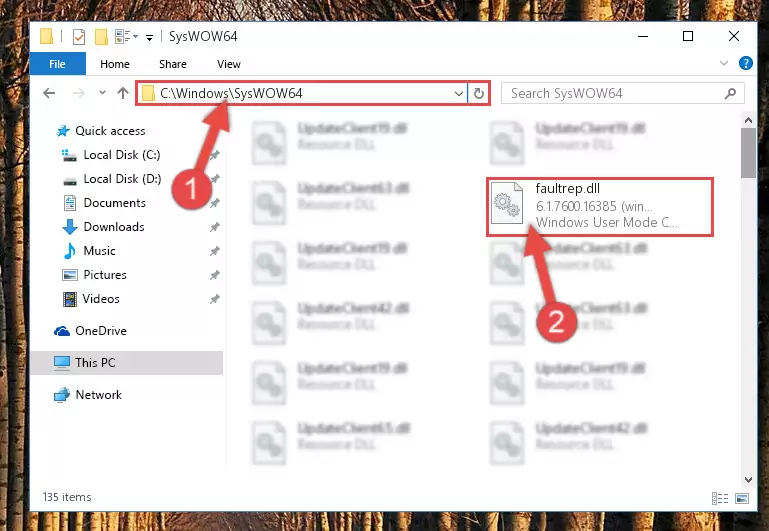This screenshot has height=531, width=769.
Task: Open the recent locations dropdown
Action: 102,92
